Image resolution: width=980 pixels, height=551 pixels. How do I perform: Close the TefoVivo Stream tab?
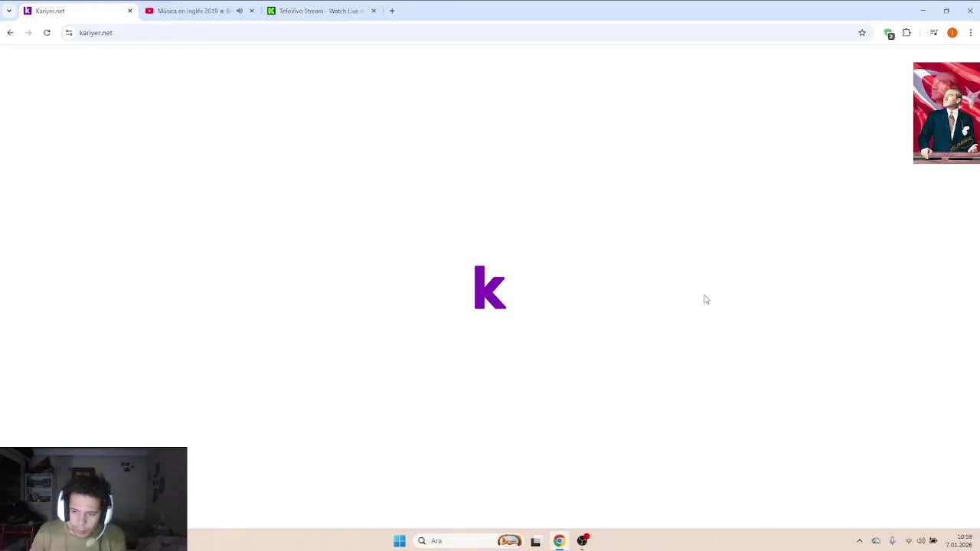point(374,11)
